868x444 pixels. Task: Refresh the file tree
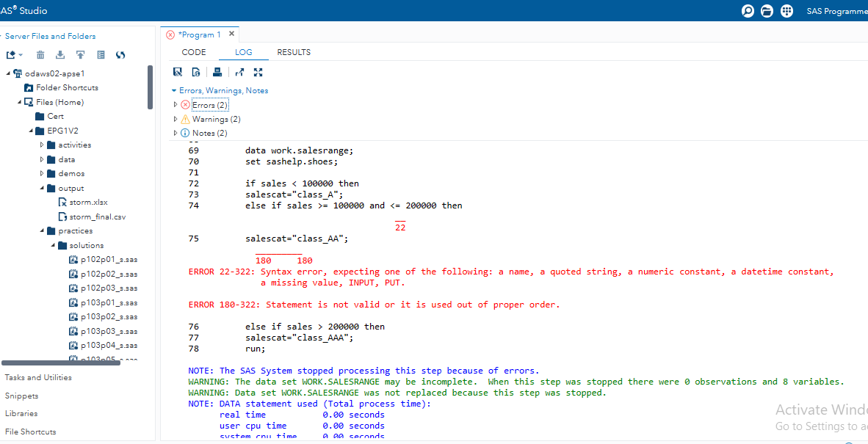[120, 54]
